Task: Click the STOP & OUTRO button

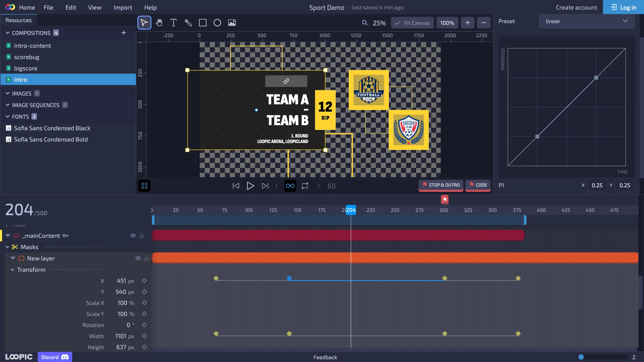Action: click(x=441, y=185)
